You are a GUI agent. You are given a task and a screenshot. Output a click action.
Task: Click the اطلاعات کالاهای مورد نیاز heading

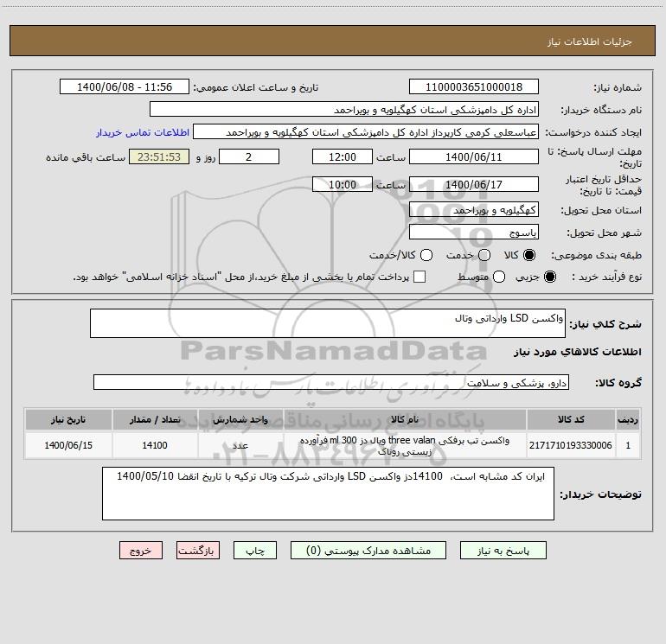pos(577,352)
